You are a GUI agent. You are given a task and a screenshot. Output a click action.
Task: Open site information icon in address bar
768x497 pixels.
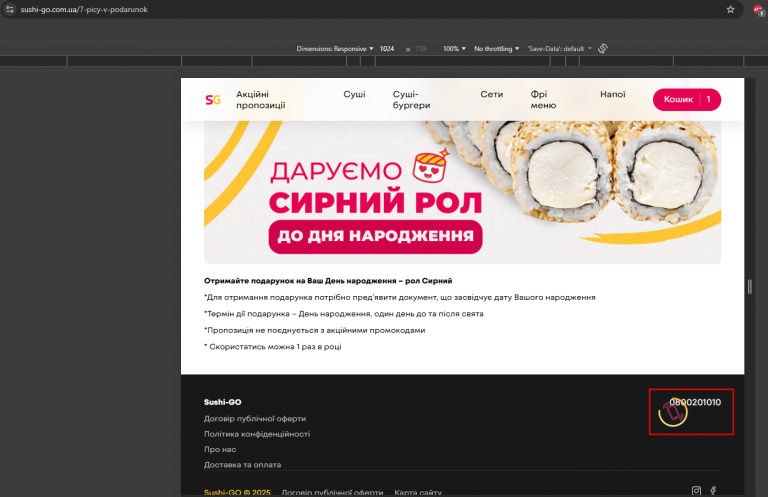(x=10, y=9)
